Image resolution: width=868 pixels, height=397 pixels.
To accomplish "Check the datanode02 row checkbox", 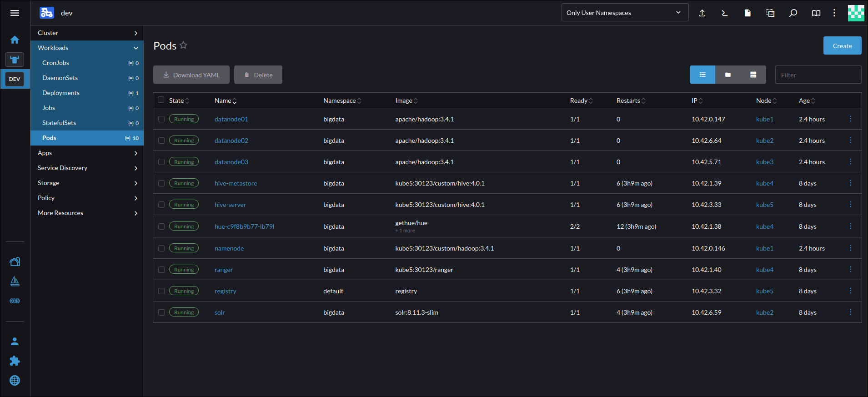I will (161, 141).
